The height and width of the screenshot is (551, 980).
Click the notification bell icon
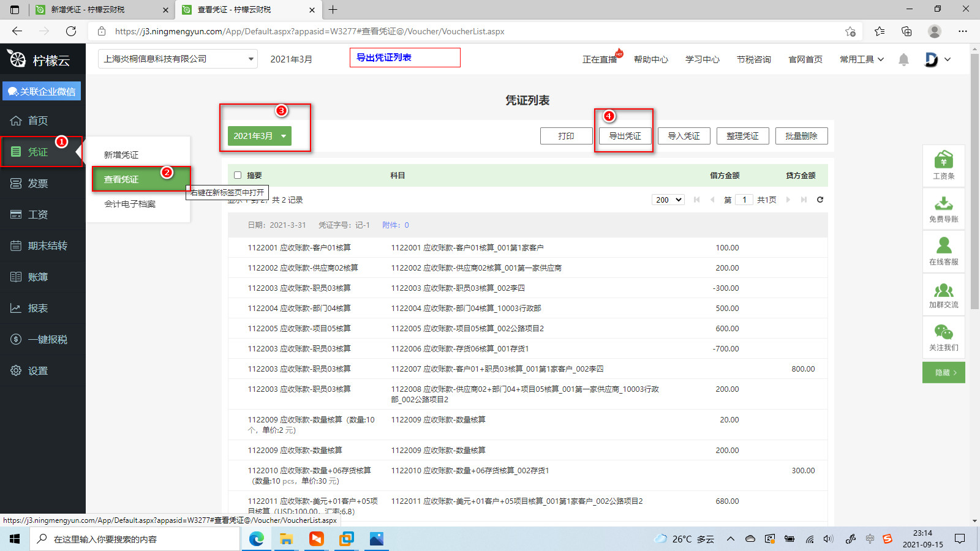[903, 59]
